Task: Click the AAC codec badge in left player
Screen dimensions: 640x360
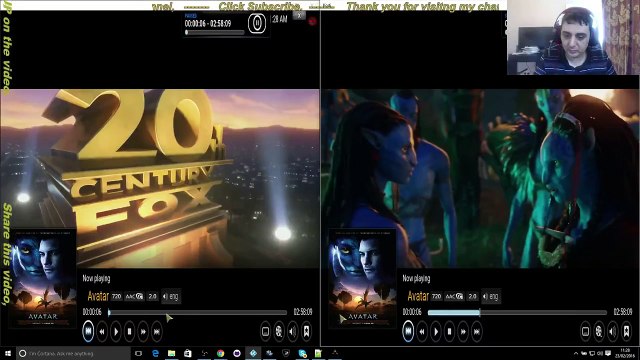Action: pyautogui.click(x=134, y=296)
